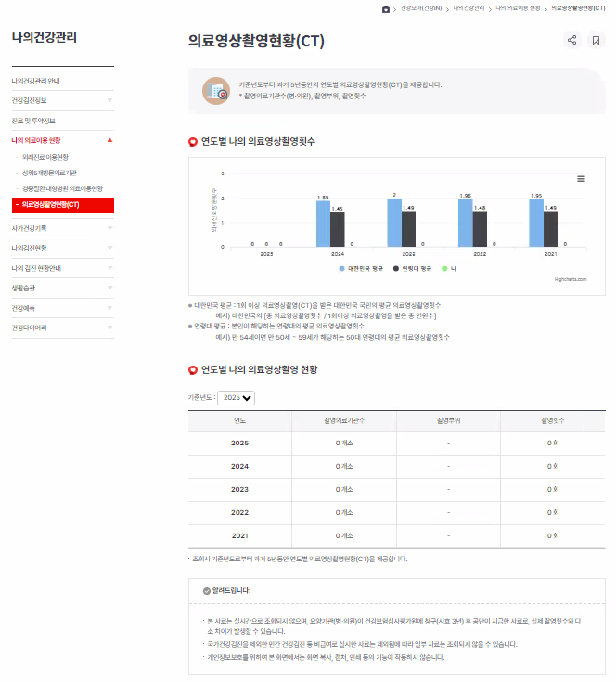
Task: Toggle 나 series in chart legend
Action: 449,267
